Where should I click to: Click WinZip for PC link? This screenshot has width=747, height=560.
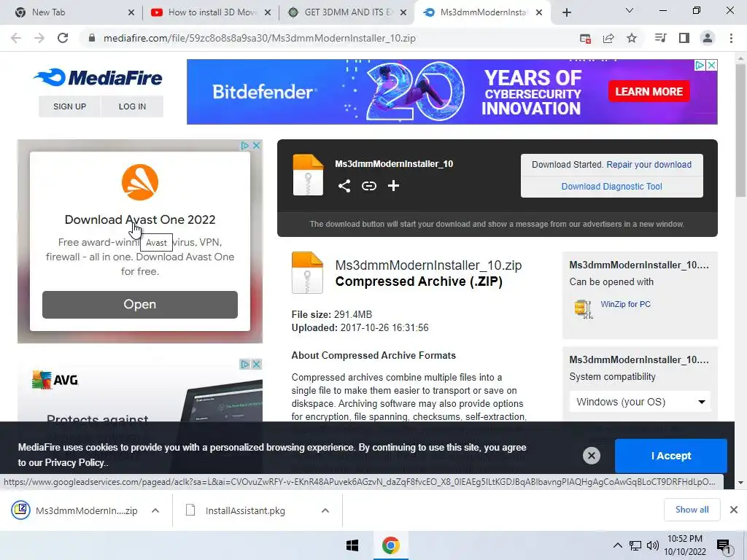pyautogui.click(x=625, y=304)
